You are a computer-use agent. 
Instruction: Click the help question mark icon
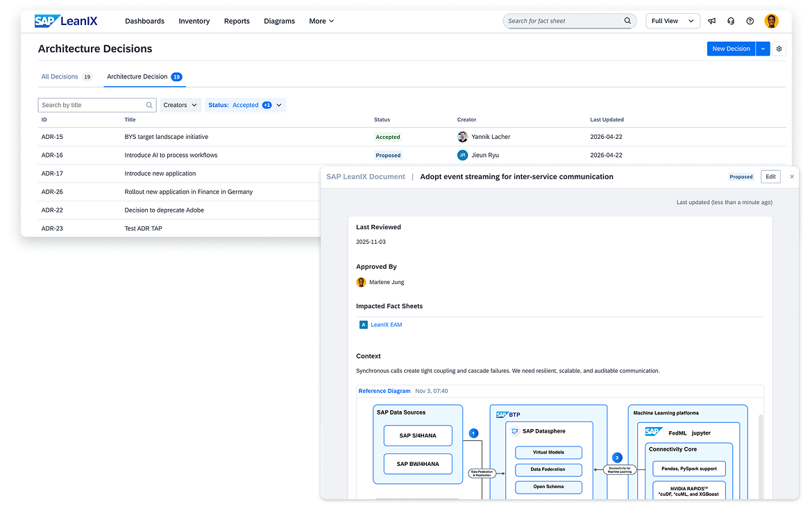(750, 21)
